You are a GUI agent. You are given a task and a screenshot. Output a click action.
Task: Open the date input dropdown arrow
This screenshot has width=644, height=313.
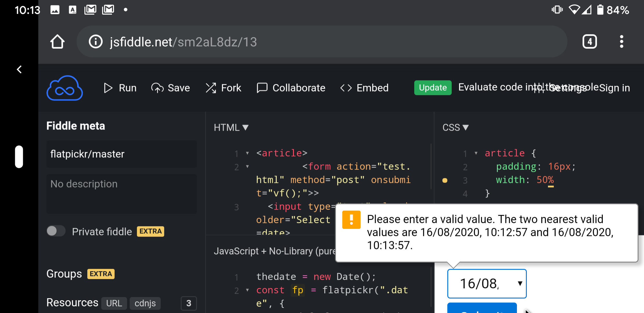[520, 283]
